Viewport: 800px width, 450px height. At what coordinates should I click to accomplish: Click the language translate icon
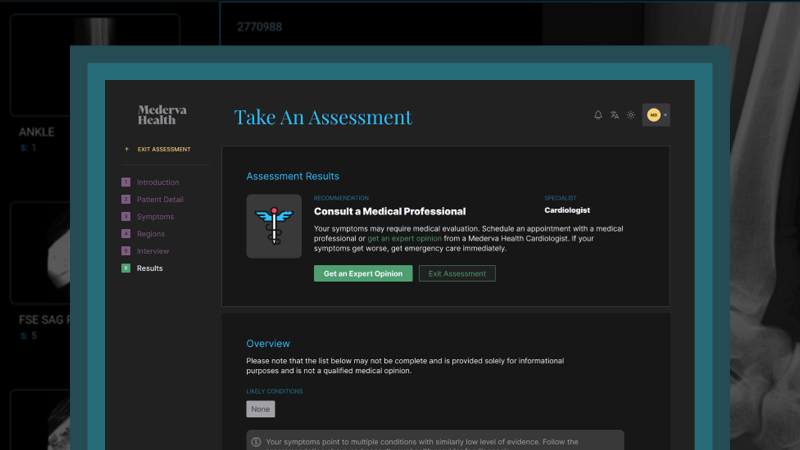tap(614, 115)
